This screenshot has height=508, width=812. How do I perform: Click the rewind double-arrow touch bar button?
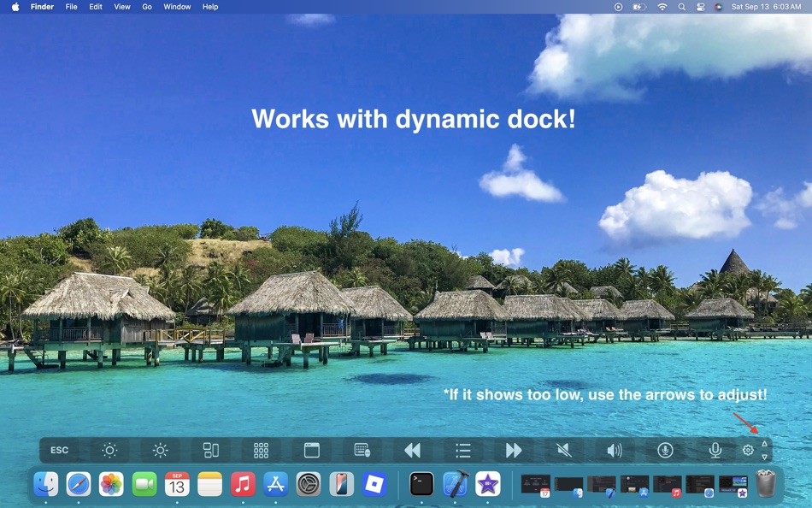coord(412,450)
